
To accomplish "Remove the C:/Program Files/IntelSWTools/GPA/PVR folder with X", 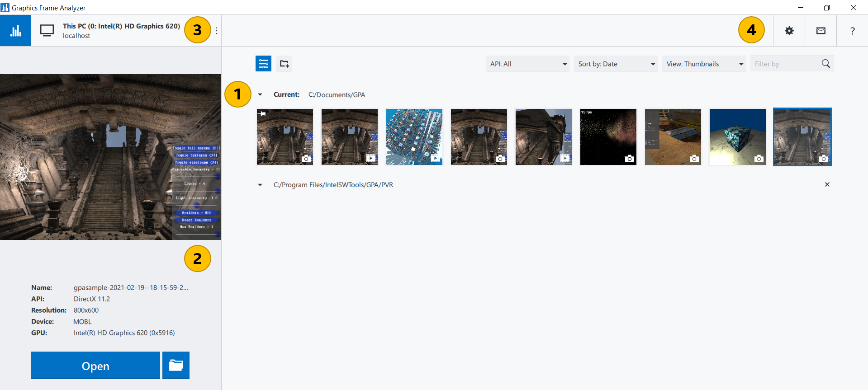I will [x=827, y=184].
